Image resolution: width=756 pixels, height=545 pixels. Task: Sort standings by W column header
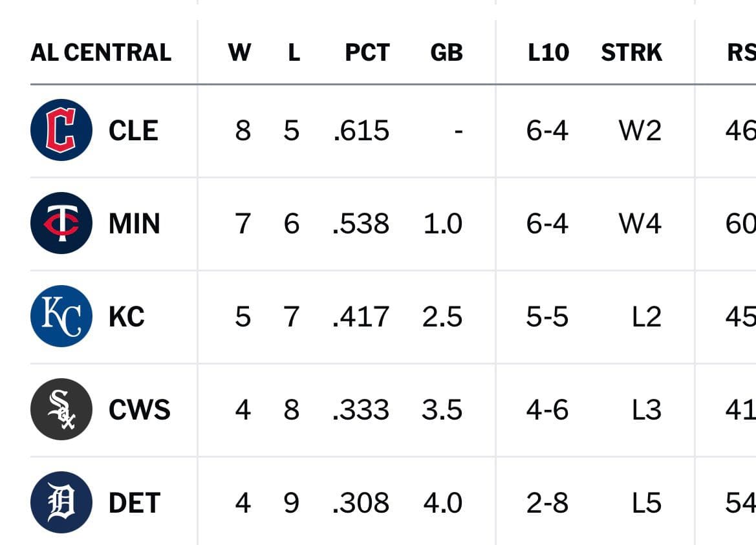coord(240,52)
